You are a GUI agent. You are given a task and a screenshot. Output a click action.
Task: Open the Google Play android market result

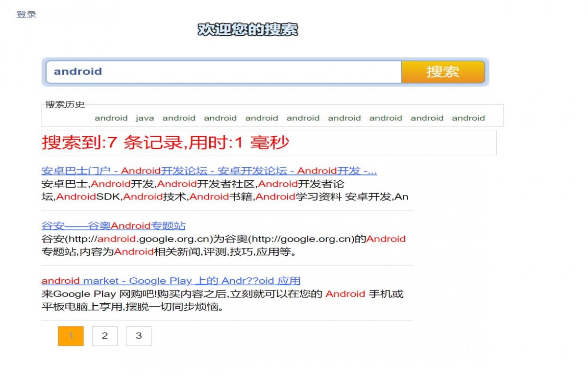[x=171, y=280]
